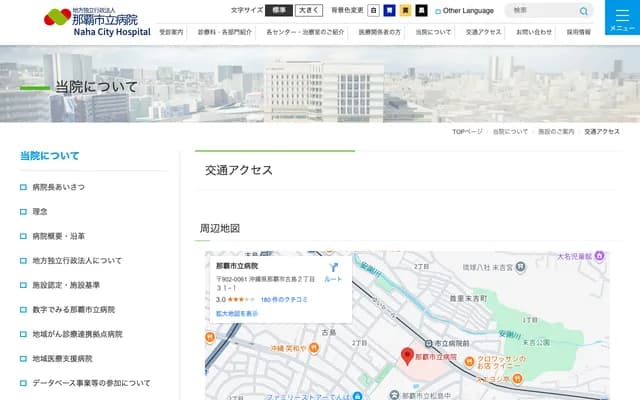Open 病院長あいさつ in the sidebar
Screen dimensions: 640x400
pyautogui.click(x=59, y=187)
